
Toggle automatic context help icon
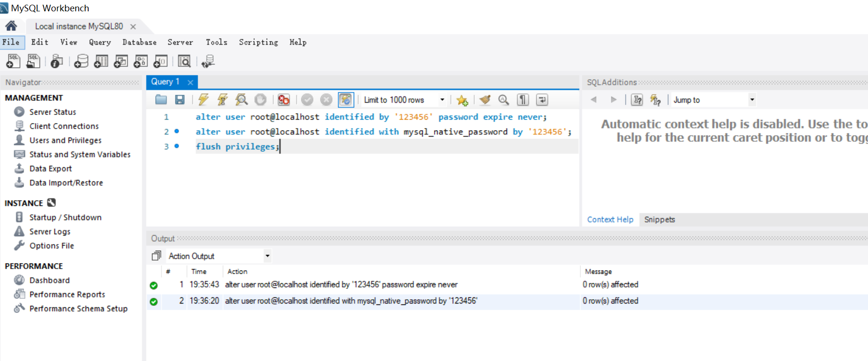click(x=637, y=99)
